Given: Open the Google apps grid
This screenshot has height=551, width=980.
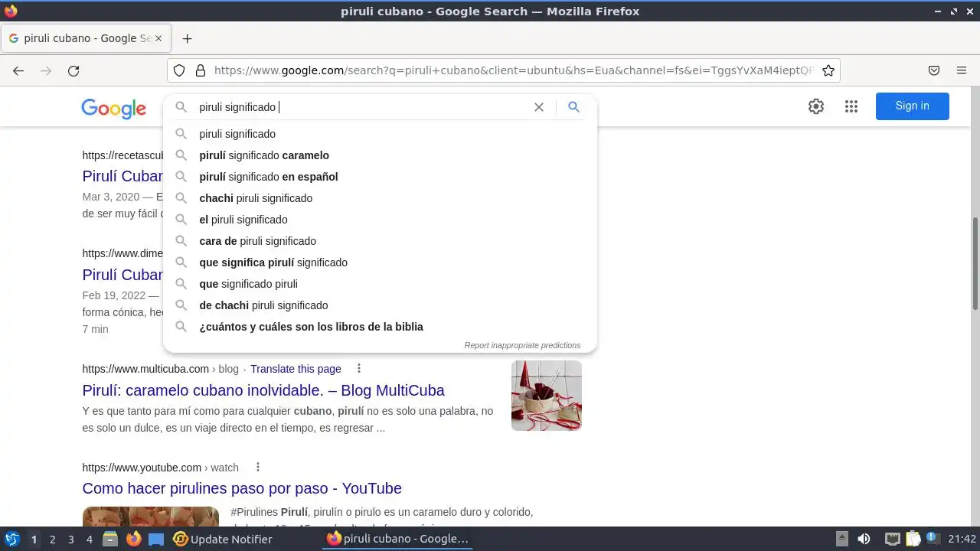Looking at the screenshot, I should point(851,106).
